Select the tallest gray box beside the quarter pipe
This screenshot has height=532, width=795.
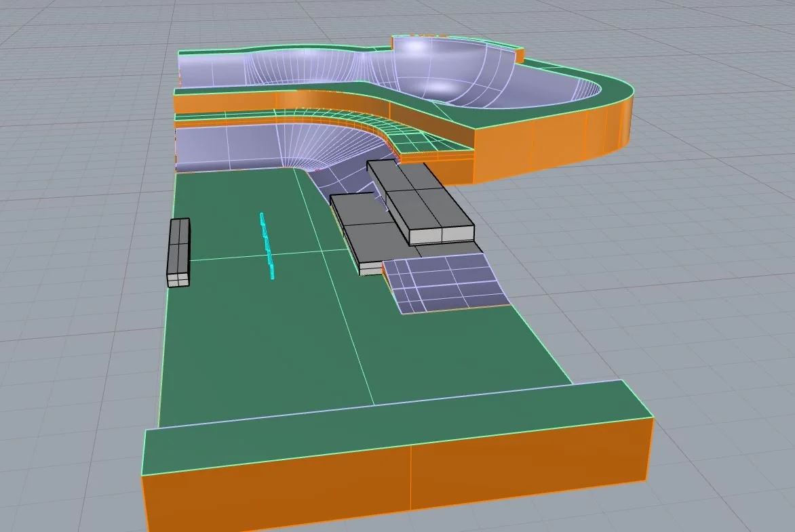pyautogui.click(x=421, y=202)
